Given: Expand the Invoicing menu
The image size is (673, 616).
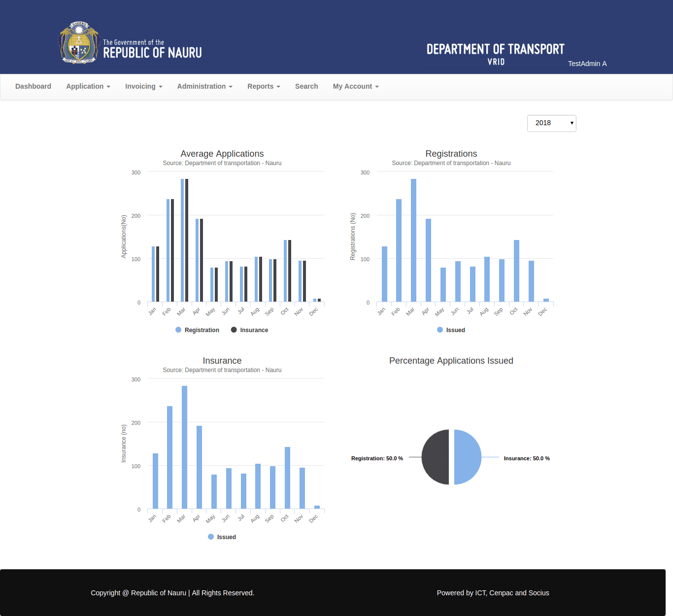Looking at the screenshot, I should (x=143, y=86).
